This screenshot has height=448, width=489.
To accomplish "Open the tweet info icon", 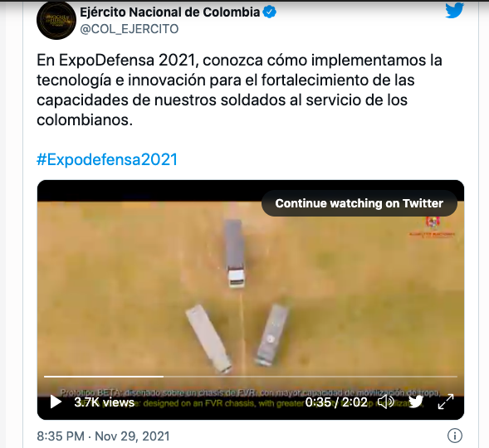I will [455, 436].
